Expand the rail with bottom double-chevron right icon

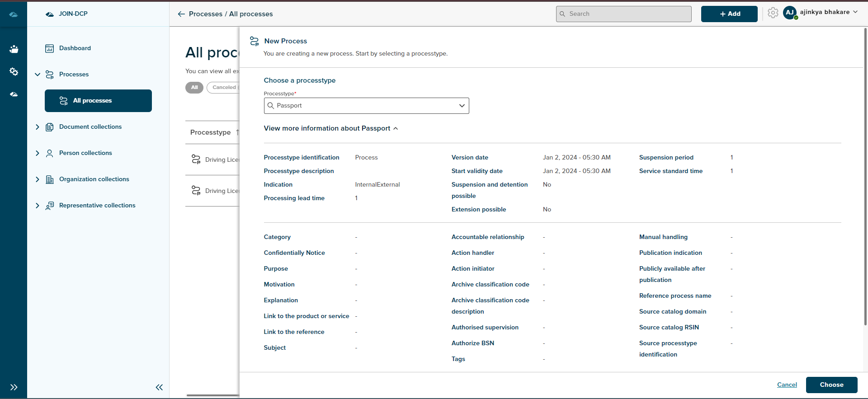[14, 387]
